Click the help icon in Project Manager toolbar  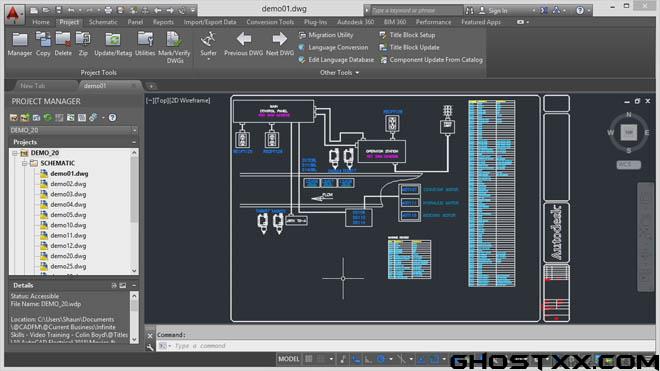112,117
